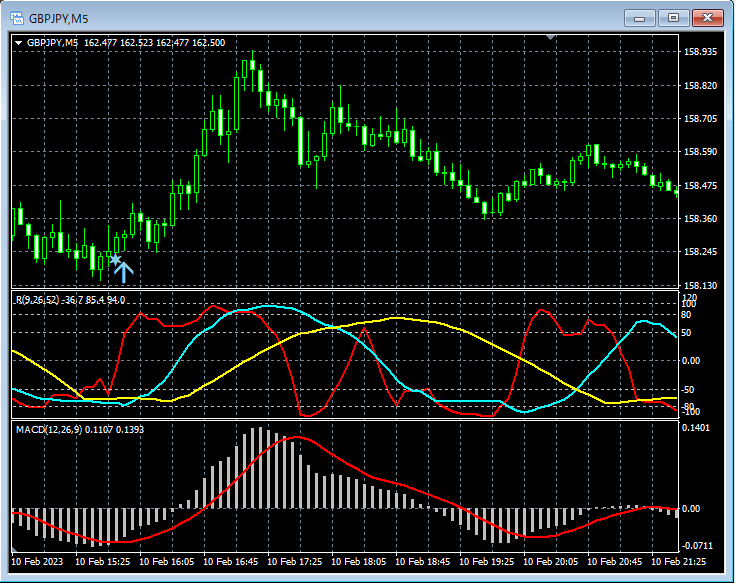Maximize the GBPJPY,M5 chart window

pos(673,18)
